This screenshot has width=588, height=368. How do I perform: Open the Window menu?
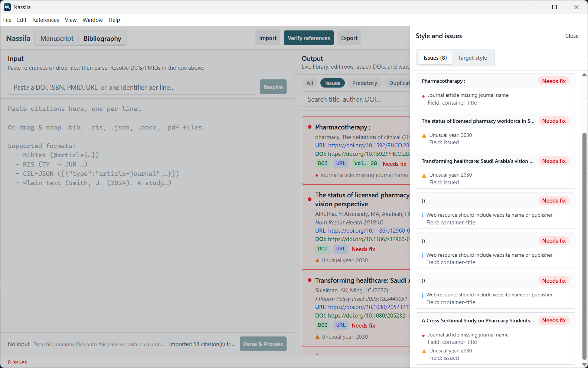tap(92, 20)
